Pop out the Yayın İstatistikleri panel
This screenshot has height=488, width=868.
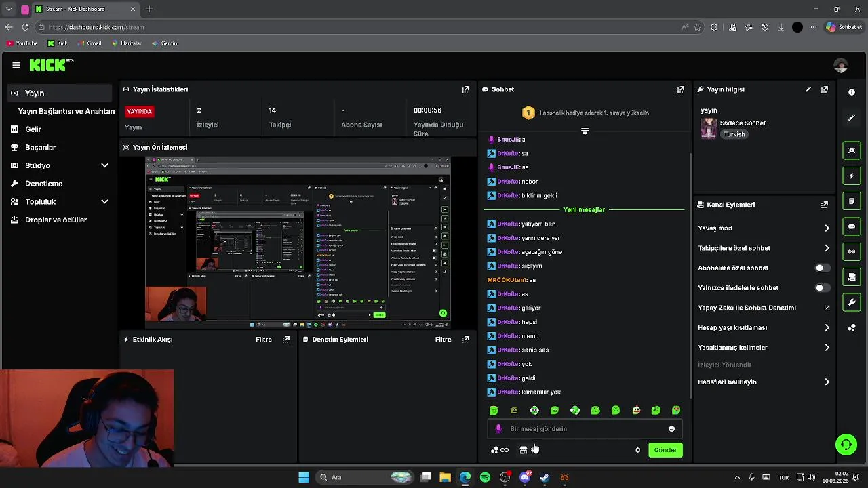(466, 89)
